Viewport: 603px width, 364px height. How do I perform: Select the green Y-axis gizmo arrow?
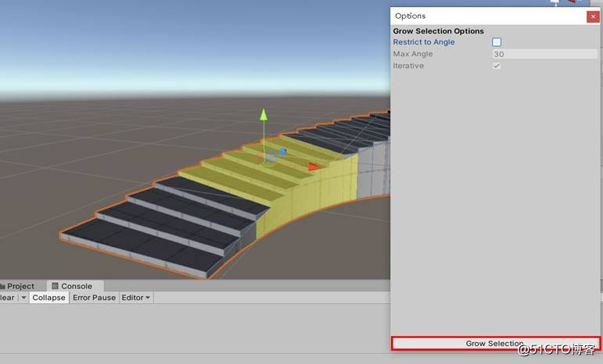pyautogui.click(x=264, y=114)
